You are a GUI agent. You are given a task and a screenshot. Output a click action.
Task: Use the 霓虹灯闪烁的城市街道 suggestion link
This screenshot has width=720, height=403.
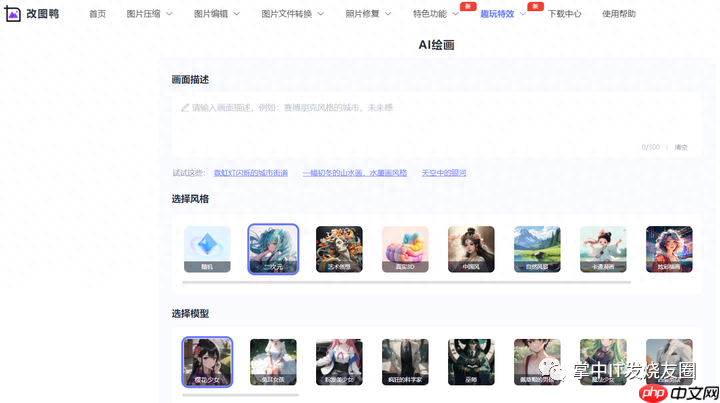click(251, 173)
